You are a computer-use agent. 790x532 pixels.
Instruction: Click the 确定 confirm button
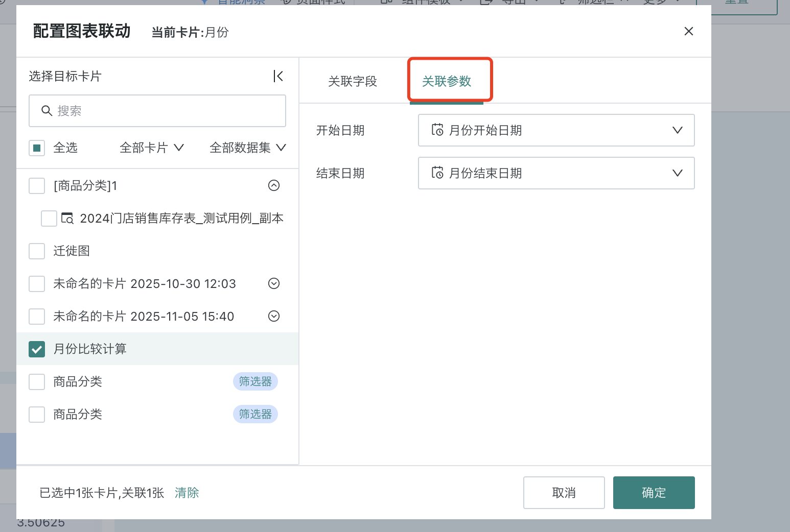tap(654, 492)
